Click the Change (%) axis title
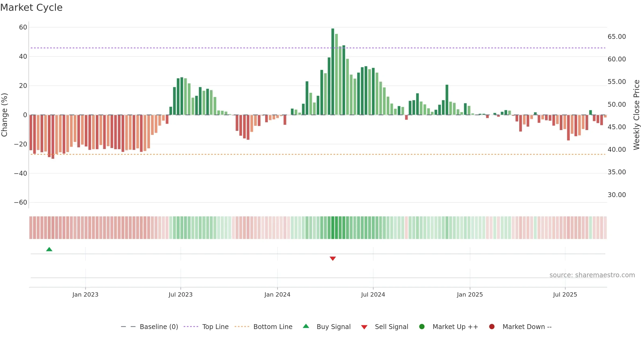The width and height of the screenshot is (644, 362). pyautogui.click(x=4, y=115)
